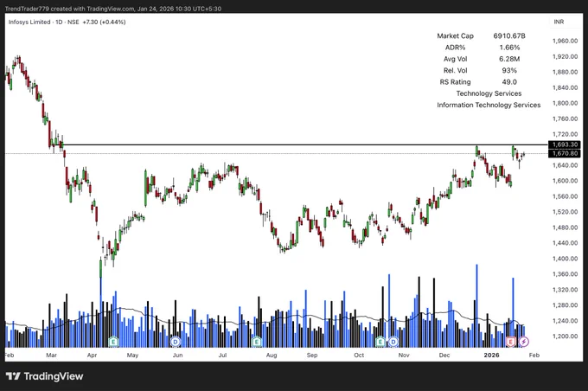Click the 6.28M average volume value
This screenshot has width=588, height=391.
tap(509, 59)
